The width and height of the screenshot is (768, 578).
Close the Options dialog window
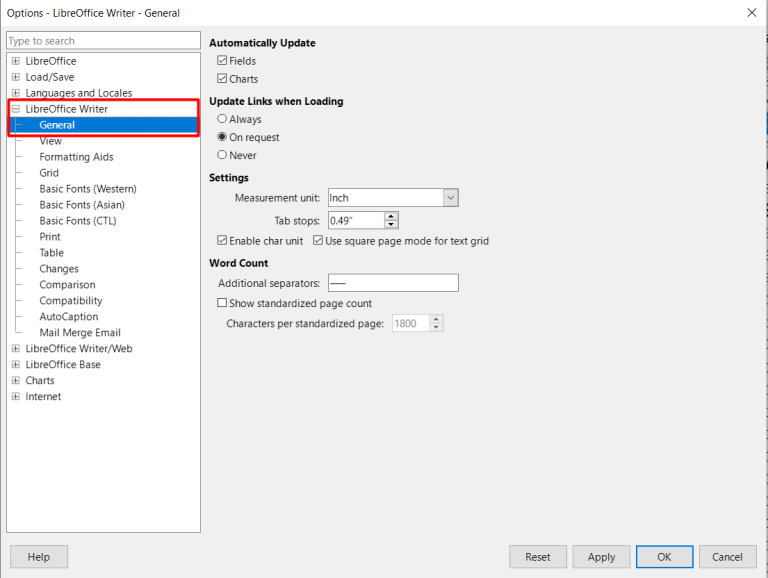click(752, 13)
